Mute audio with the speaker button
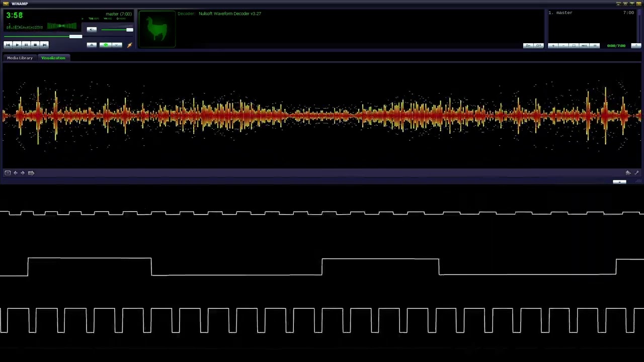This screenshot has width=644, height=362. [x=92, y=30]
